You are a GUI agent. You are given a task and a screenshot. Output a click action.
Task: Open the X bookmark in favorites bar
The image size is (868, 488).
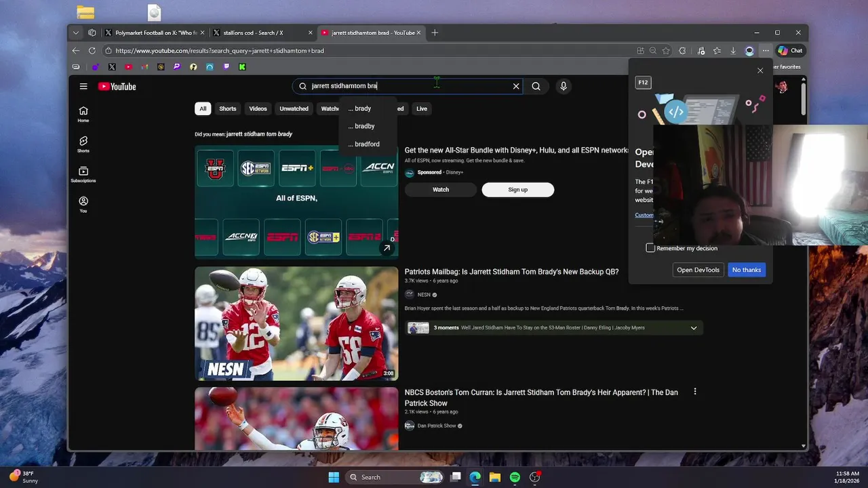pyautogui.click(x=112, y=67)
